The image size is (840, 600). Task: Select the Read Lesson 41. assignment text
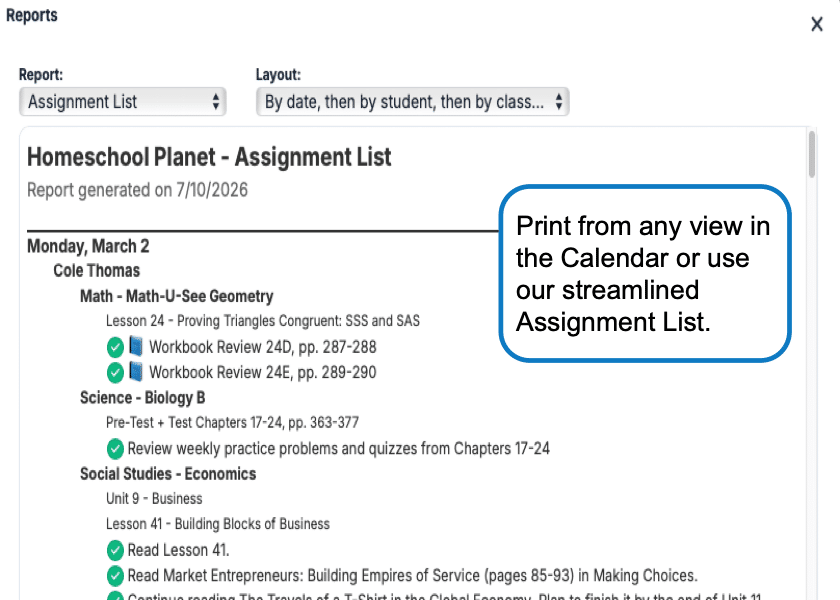click(x=178, y=550)
